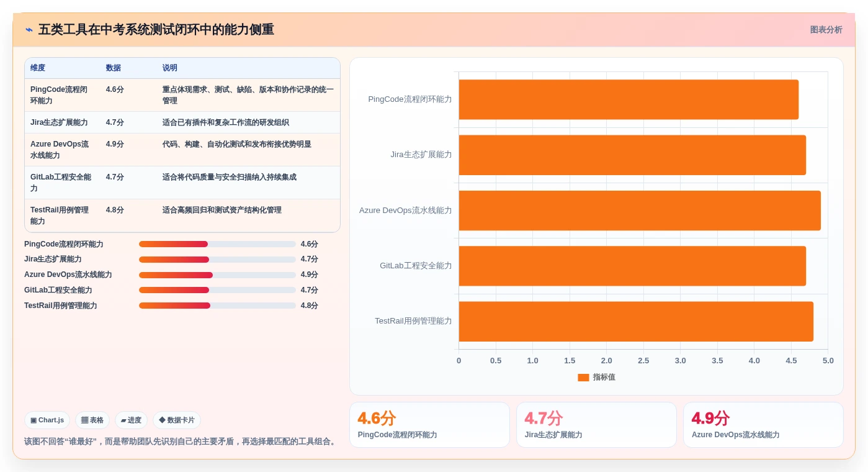Viewport: 868px width, 472px height.
Task: Click the TestRail用例管理能力 progress bar
Action: 217,306
